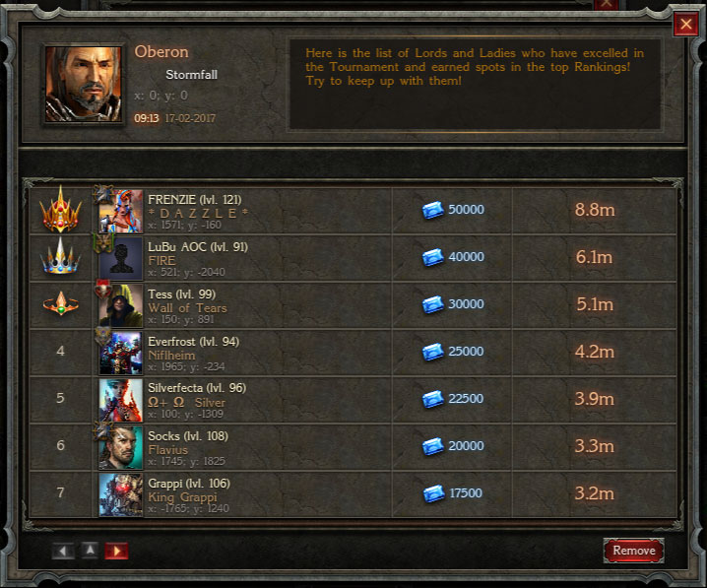Click the Oberon sender name

pyautogui.click(x=161, y=52)
